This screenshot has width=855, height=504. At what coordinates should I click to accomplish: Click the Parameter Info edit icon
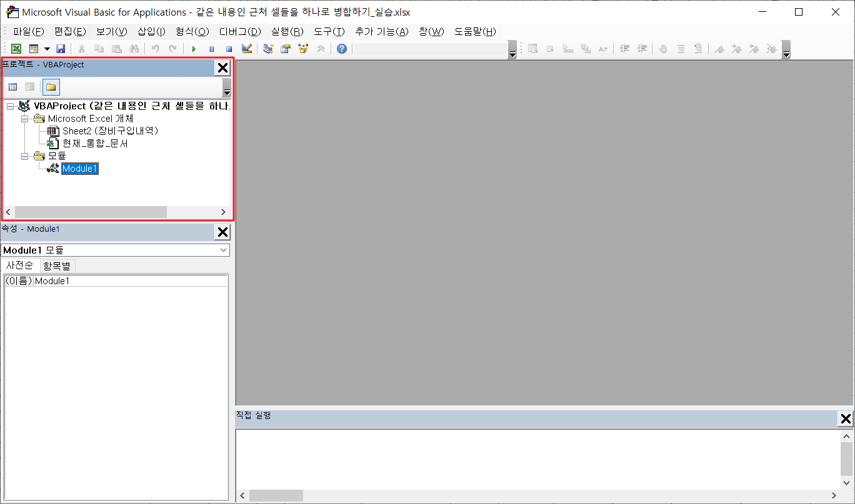pyautogui.click(x=586, y=49)
